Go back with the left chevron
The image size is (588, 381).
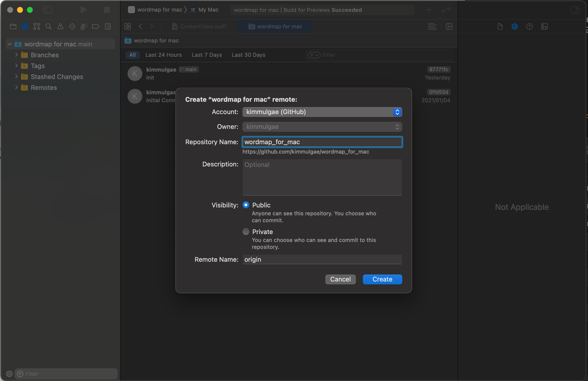140,26
